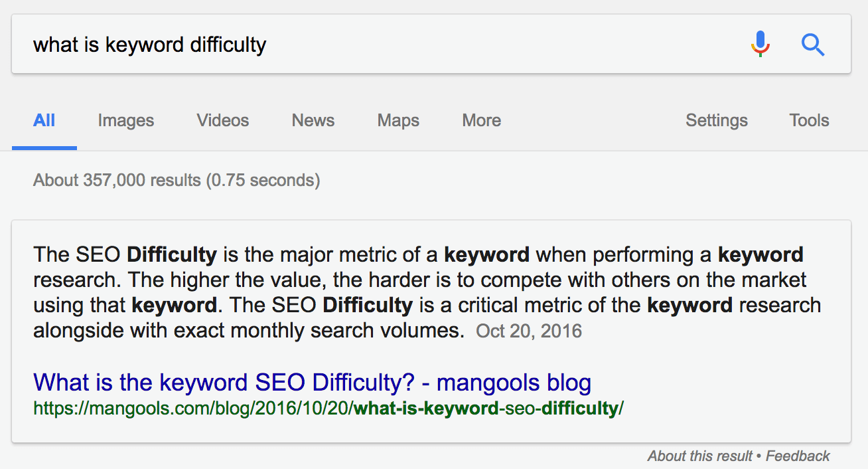Switch to the Maps tab
This screenshot has width=868, height=469.
(x=398, y=120)
